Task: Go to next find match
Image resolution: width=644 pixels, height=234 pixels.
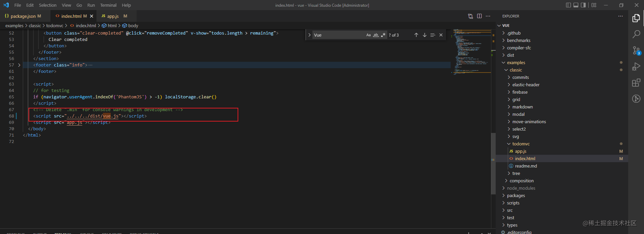Action: tap(425, 35)
